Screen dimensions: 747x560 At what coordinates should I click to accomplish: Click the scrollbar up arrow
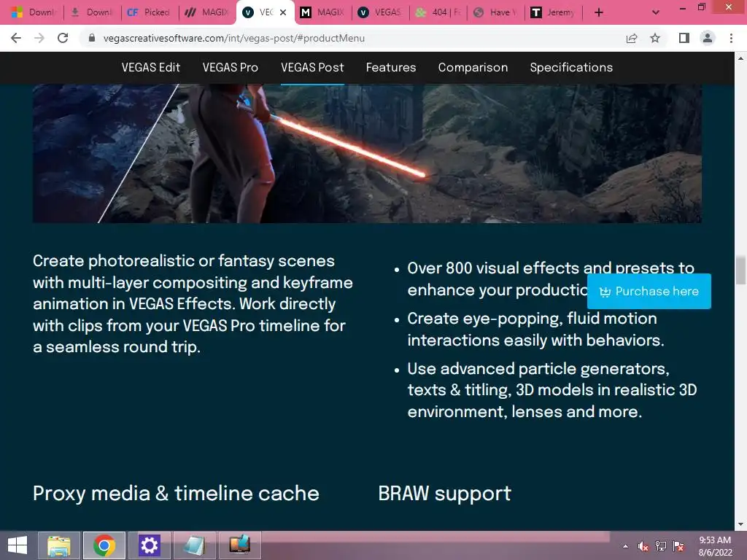tap(740, 58)
